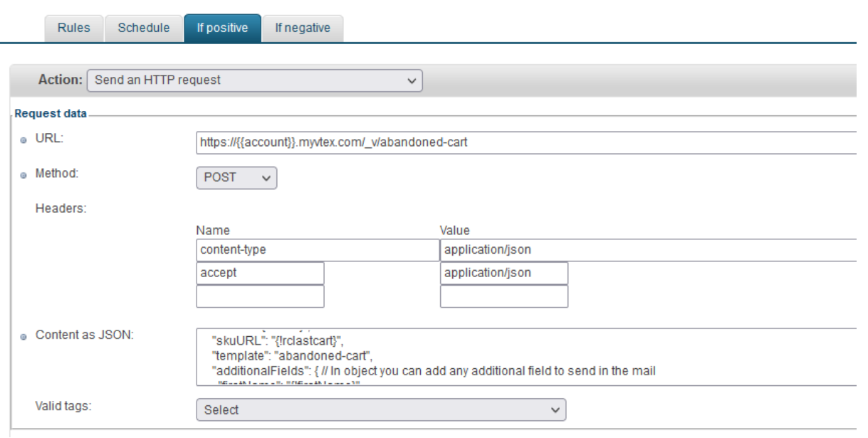Click the empty third header name field
868x438 pixels.
[260, 296]
